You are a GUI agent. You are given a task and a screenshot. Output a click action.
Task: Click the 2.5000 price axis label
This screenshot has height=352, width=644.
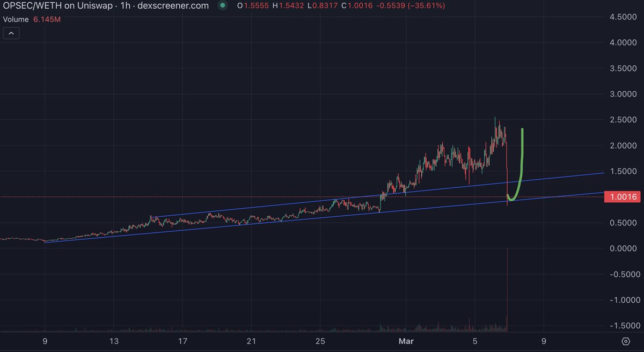[623, 120]
